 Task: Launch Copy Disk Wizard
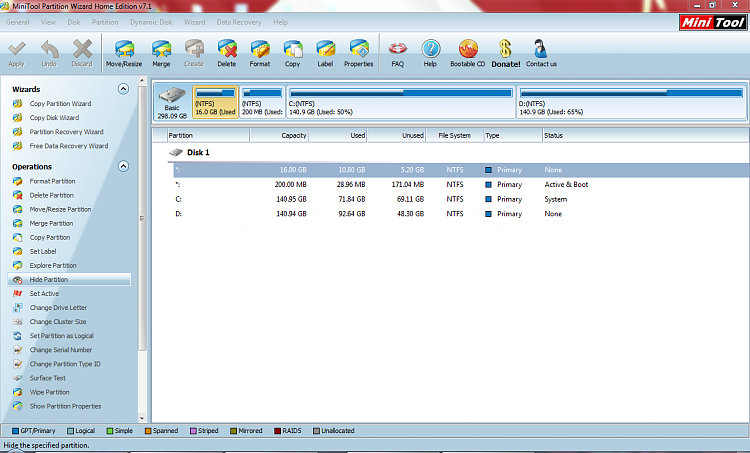[x=54, y=118]
